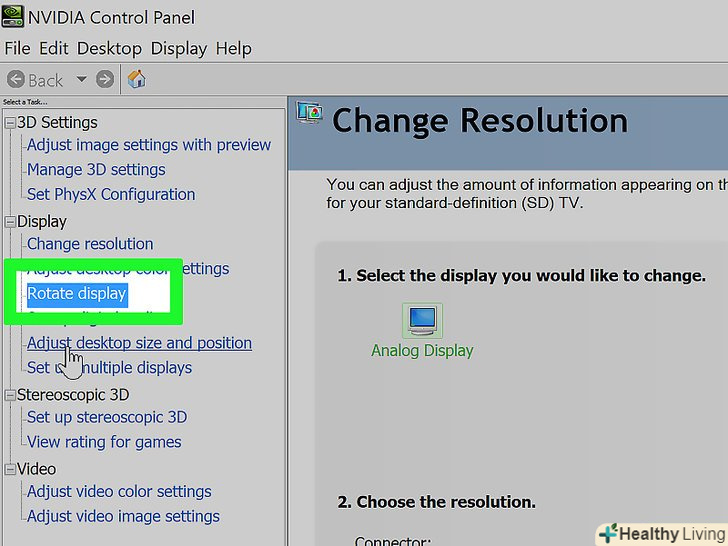This screenshot has height=546, width=728.
Task: Collapse the Display tree node
Action: click(10, 222)
